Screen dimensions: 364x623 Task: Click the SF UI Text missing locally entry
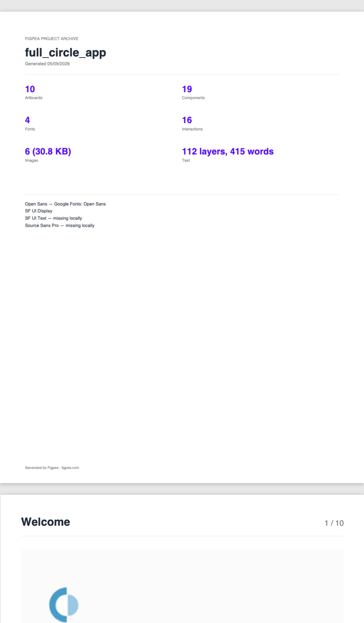coord(53,218)
